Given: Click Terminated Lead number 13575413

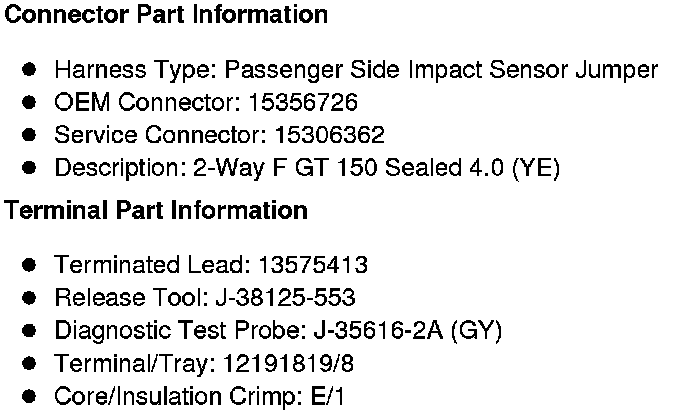Looking at the screenshot, I should (313, 265).
